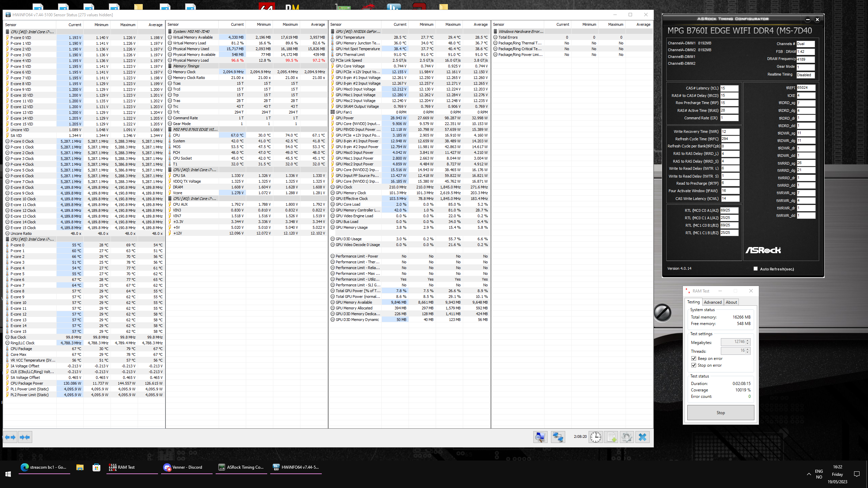Viewport: 868px width, 488px height.
Task: Click the Realtime Timing Disabled field
Action: tap(805, 75)
